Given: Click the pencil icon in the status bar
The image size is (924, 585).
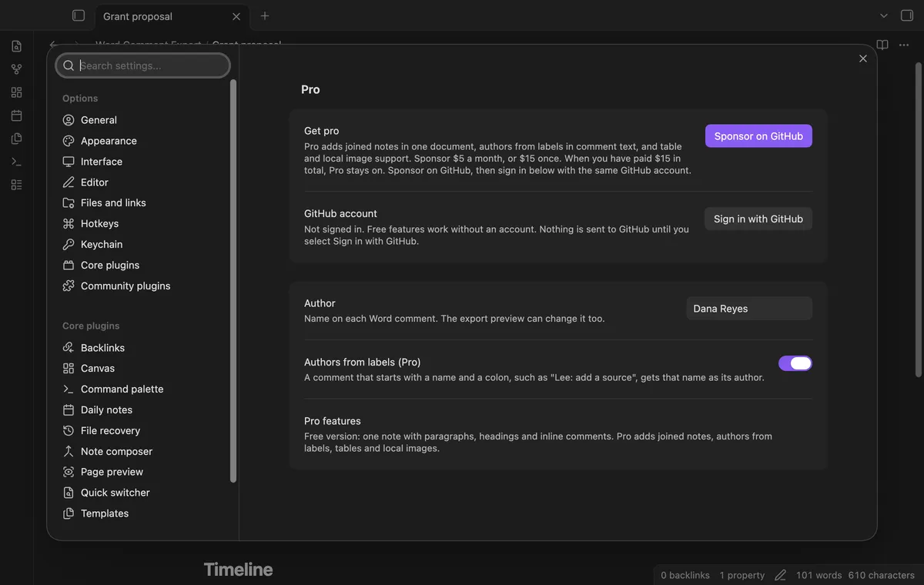Looking at the screenshot, I should point(780,575).
